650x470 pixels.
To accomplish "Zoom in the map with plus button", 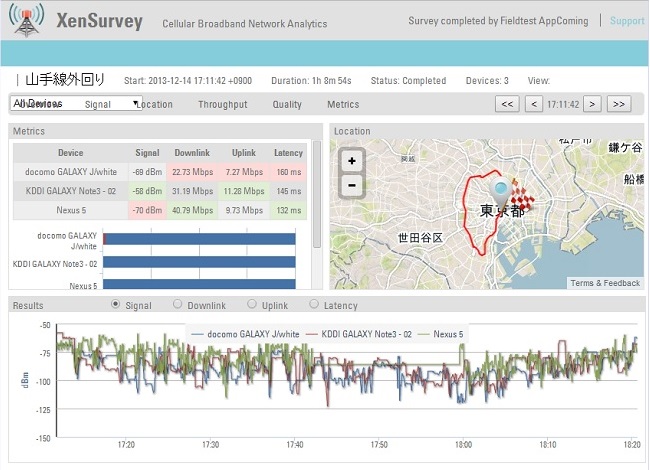I will pyautogui.click(x=352, y=161).
